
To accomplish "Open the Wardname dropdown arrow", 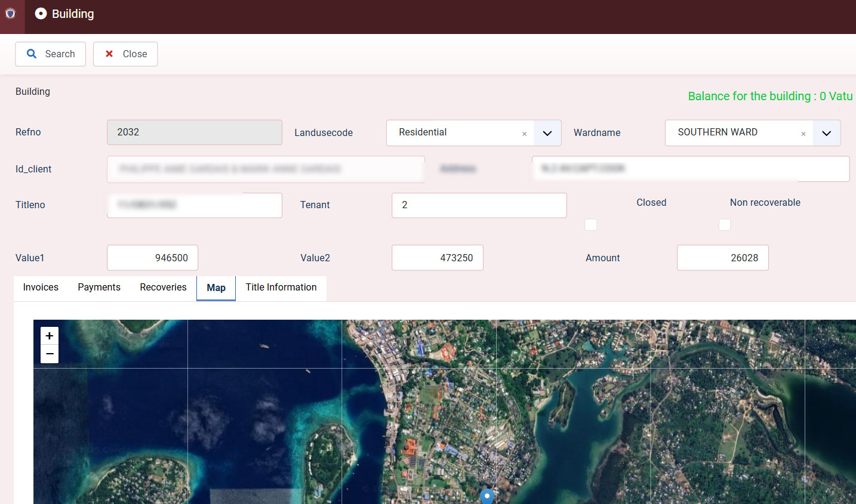I will tap(826, 133).
